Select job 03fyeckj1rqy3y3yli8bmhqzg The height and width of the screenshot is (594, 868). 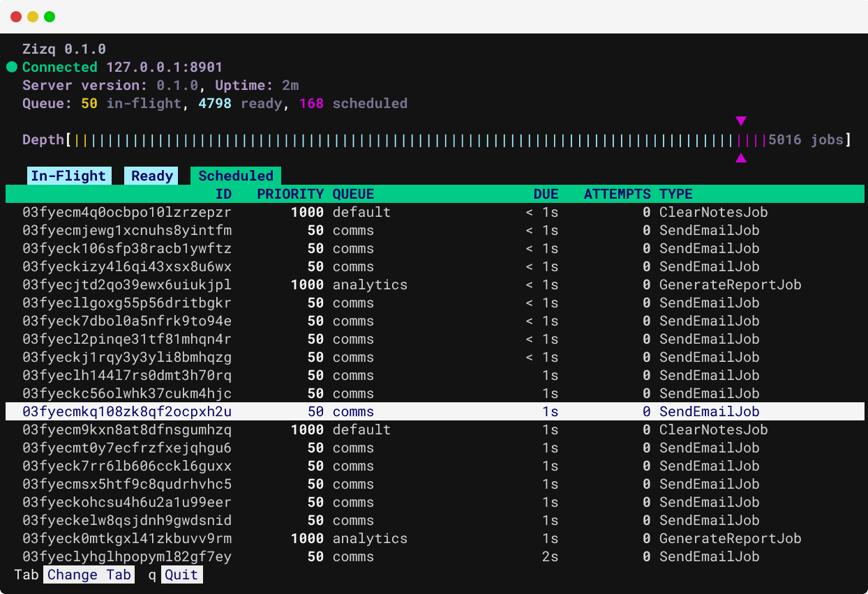(x=434, y=357)
